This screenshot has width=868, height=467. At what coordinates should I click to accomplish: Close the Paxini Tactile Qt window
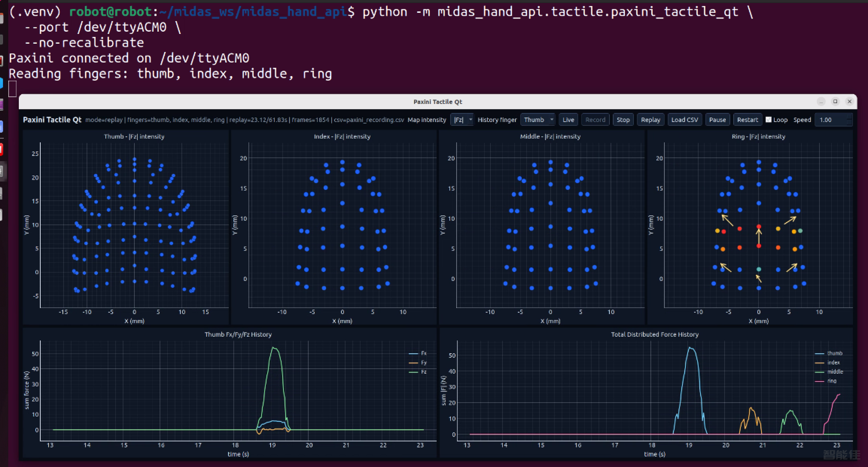click(x=850, y=101)
